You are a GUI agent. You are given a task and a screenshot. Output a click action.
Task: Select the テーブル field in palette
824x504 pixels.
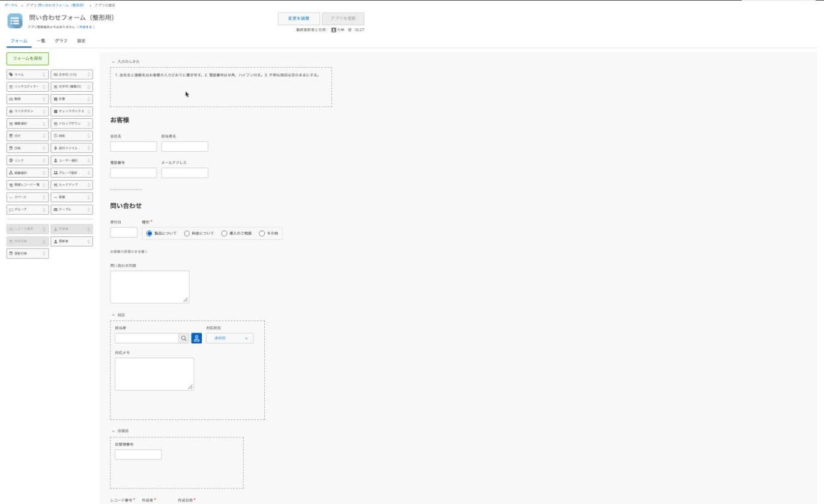tap(71, 209)
